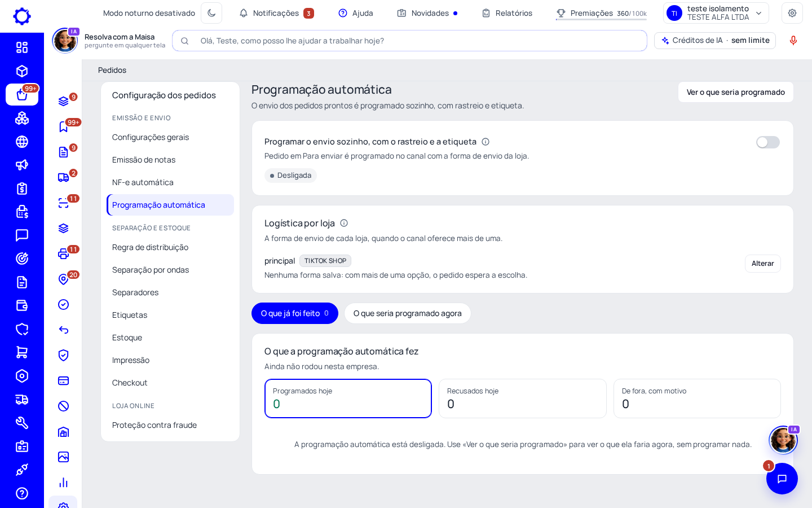Open Configurações gerais settings
This screenshot has height=508, width=812.
coord(170,137)
